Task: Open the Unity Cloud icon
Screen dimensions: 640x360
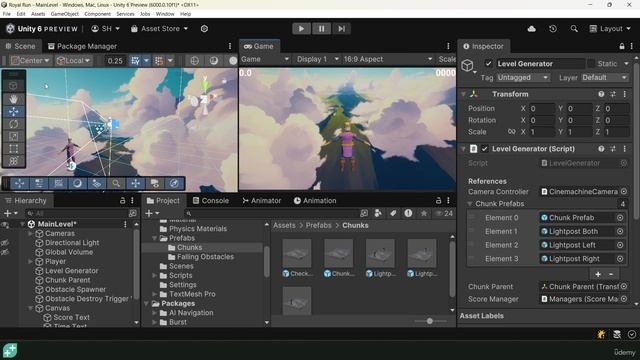Action: coord(531,29)
